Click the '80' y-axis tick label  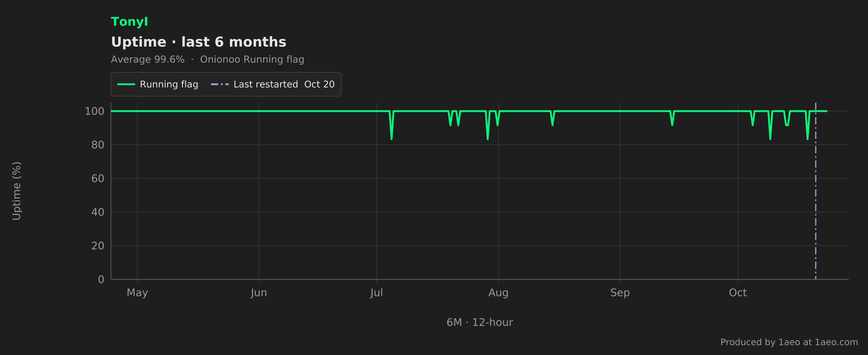[98, 145]
